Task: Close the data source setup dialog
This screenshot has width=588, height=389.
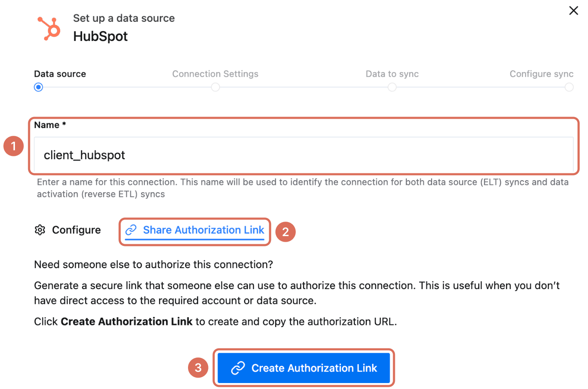Action: click(x=573, y=11)
